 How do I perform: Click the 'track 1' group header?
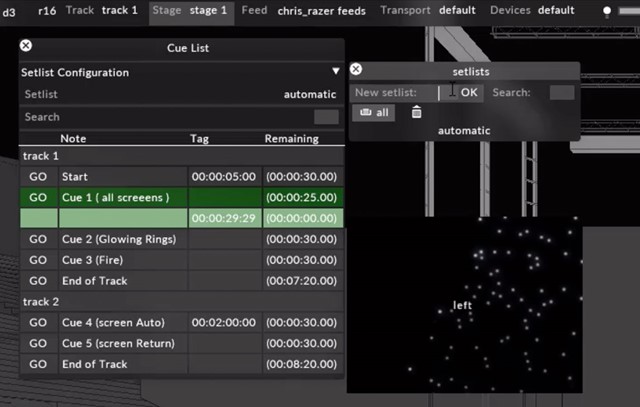(x=182, y=156)
